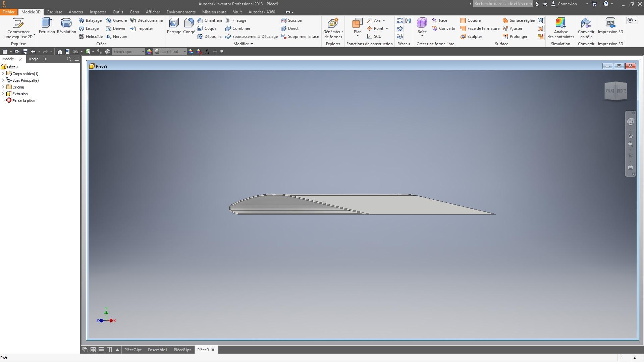Click the ViewCube AVANT face

(609, 91)
